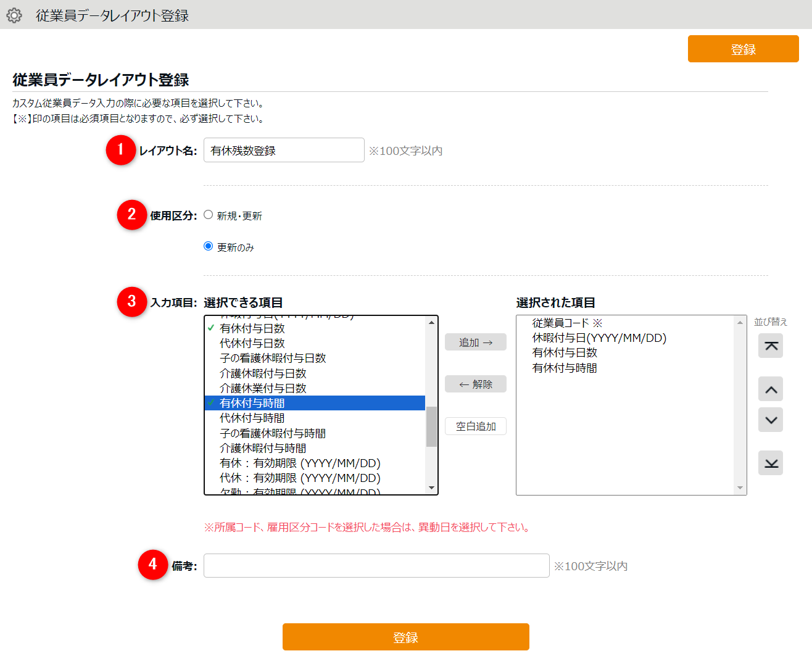Click the available items list scrollbar thumb

[431, 426]
